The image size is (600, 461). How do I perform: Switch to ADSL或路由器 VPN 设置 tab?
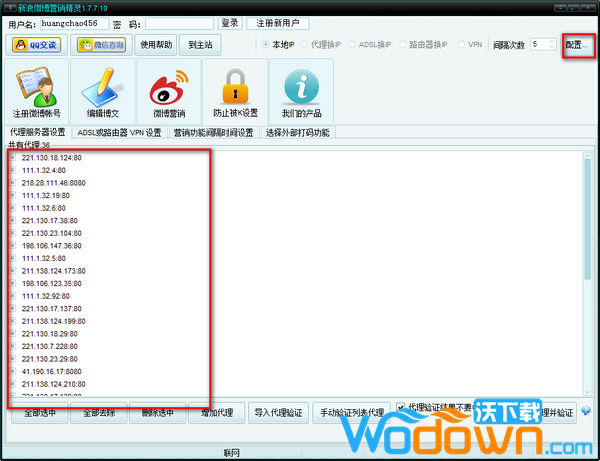coord(119,132)
